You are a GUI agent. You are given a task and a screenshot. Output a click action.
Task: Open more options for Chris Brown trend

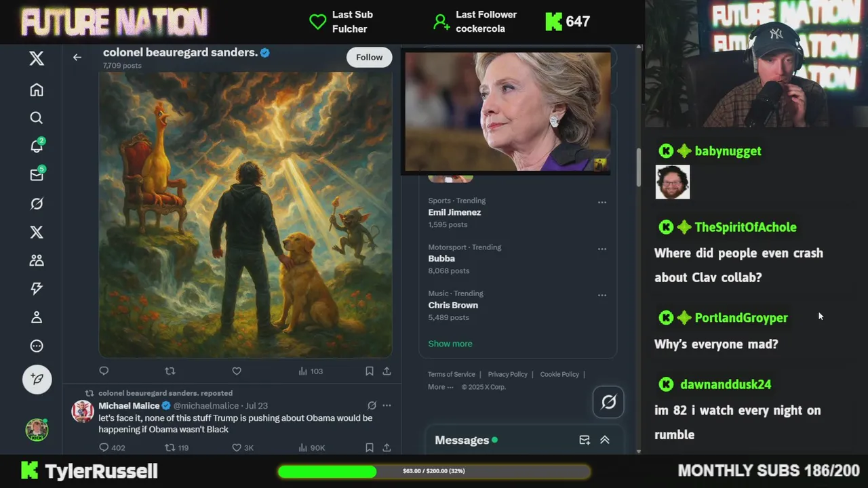click(601, 295)
